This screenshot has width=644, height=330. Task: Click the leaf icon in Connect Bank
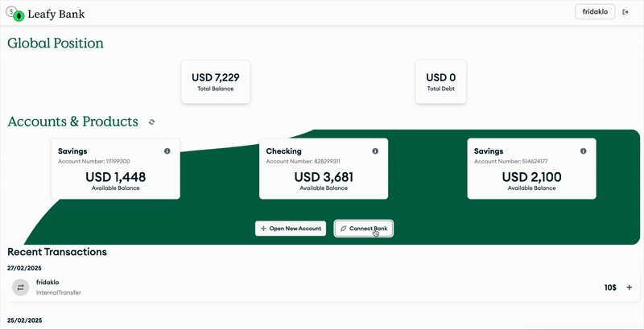(344, 229)
